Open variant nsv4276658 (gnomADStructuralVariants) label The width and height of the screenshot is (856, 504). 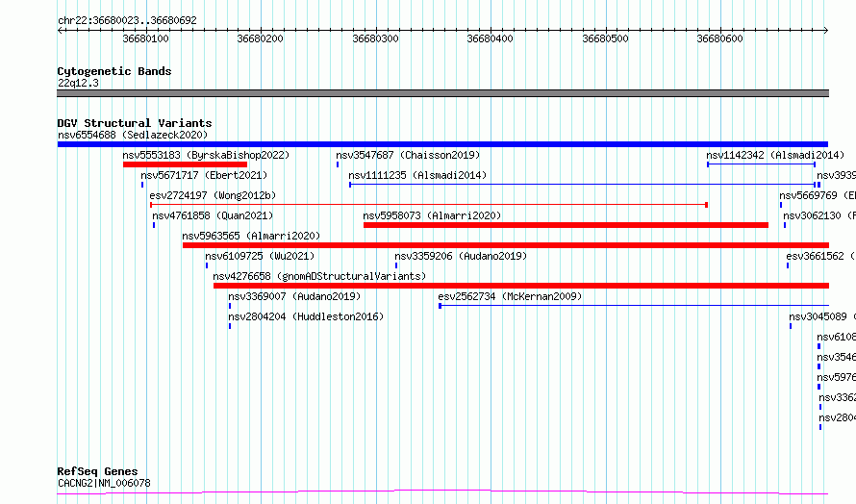pyautogui.click(x=319, y=276)
